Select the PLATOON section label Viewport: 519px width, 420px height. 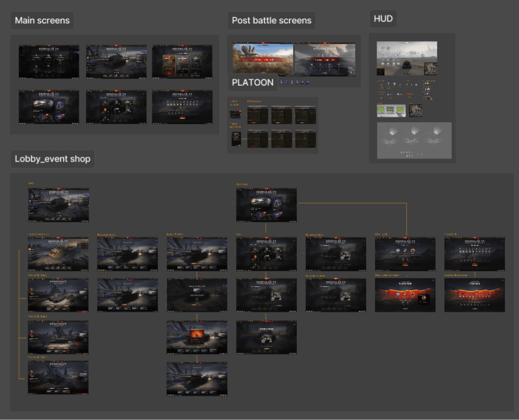[x=252, y=82]
